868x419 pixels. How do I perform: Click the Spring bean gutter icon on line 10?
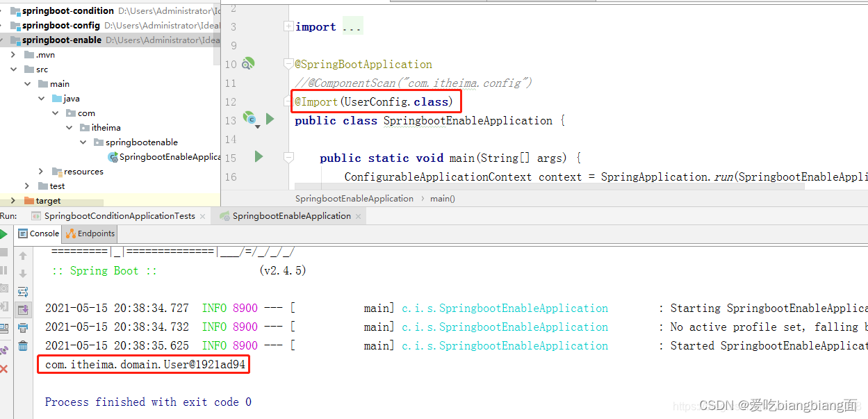(x=249, y=64)
